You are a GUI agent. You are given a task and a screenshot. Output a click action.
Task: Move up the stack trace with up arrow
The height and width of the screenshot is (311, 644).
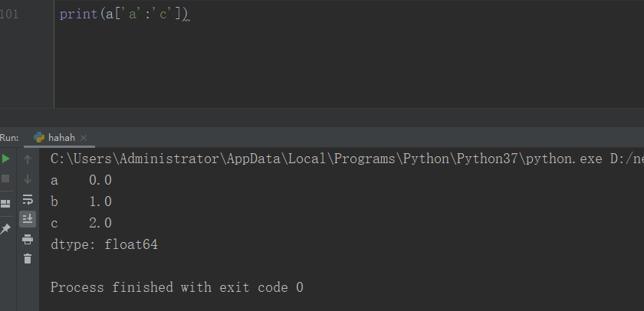(28, 159)
